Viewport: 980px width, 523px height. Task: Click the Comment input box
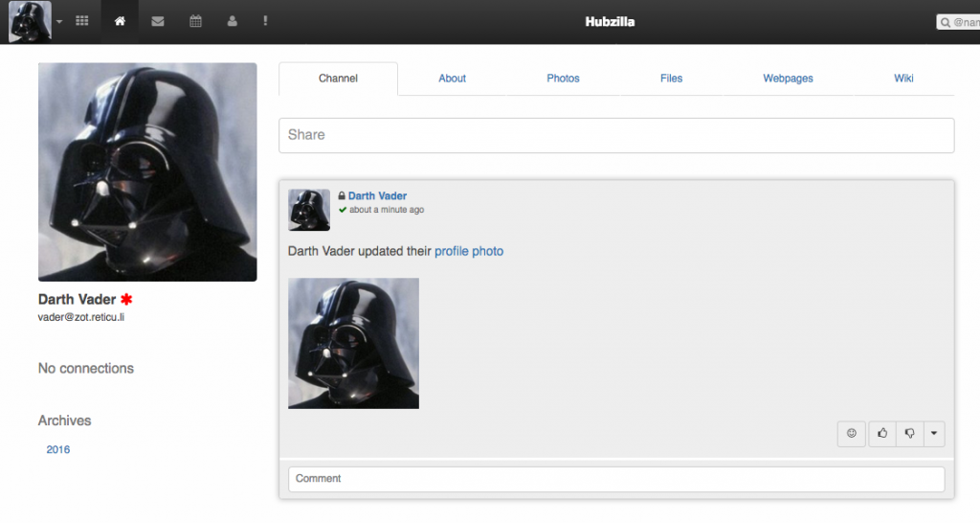[x=615, y=479]
